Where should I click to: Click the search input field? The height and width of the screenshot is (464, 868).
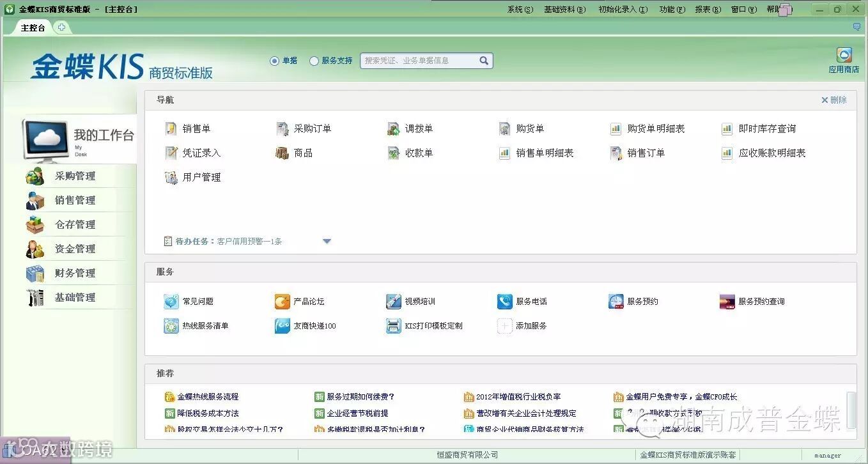tap(419, 61)
